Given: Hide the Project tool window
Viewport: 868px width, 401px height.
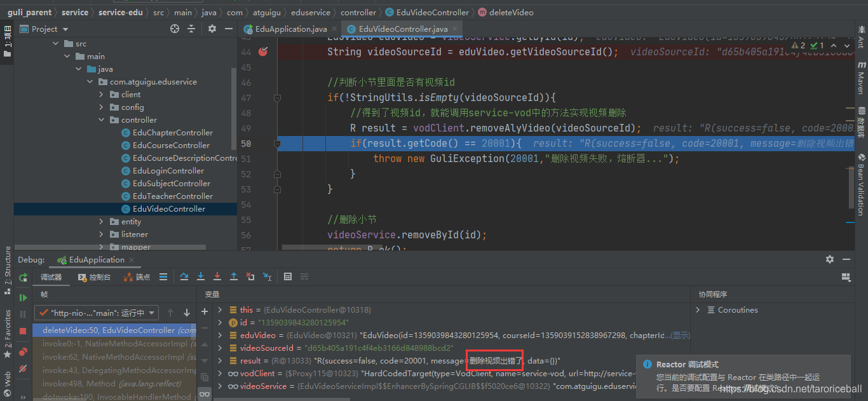Looking at the screenshot, I should (x=228, y=29).
